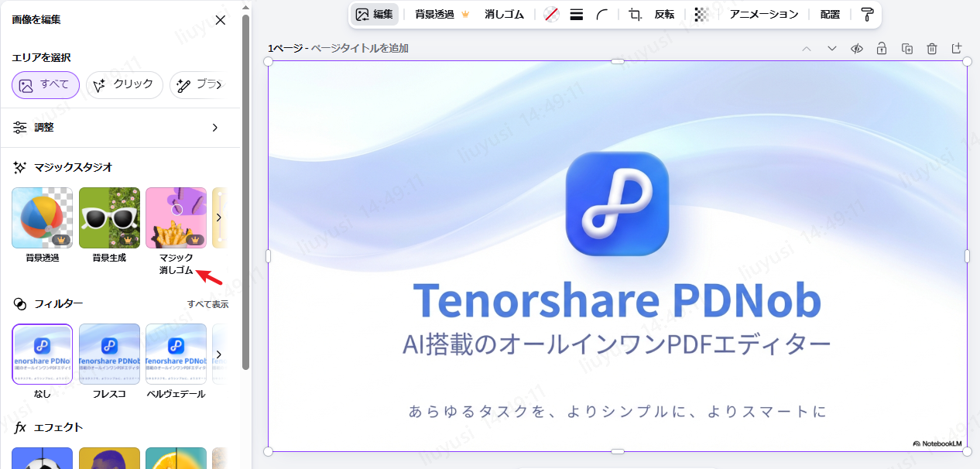Click the transparency checkerboard icon
Screen dimensions: 980x469
[701, 14]
